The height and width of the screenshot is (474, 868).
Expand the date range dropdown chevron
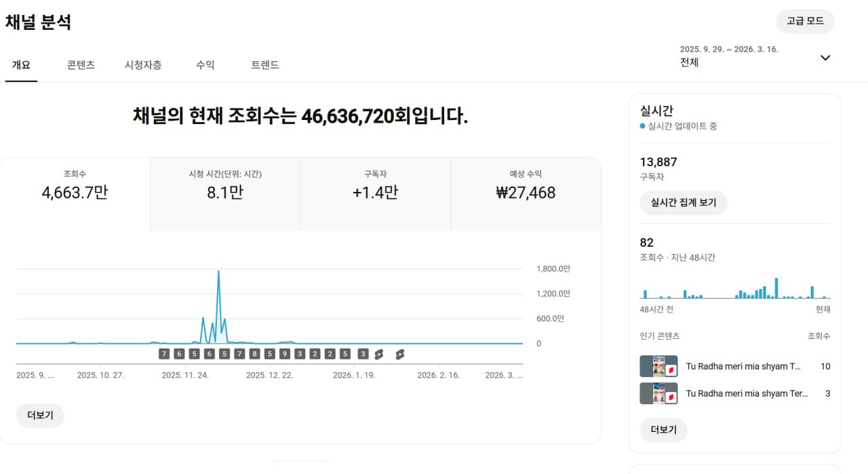(x=825, y=58)
